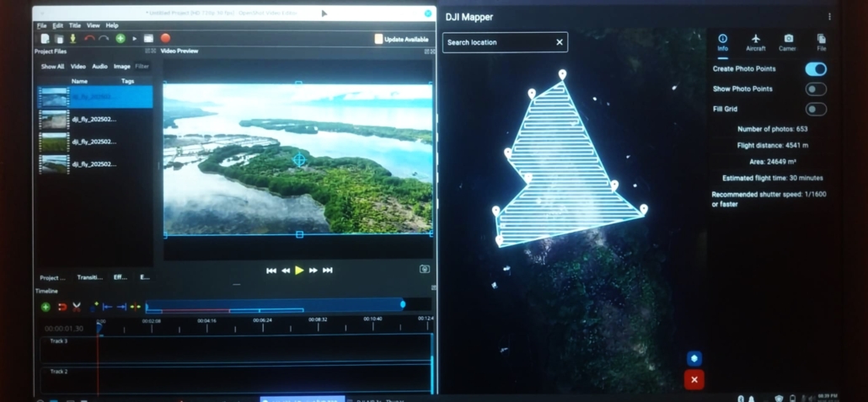Click the Update Available button
This screenshot has width=868, height=402.
point(401,40)
